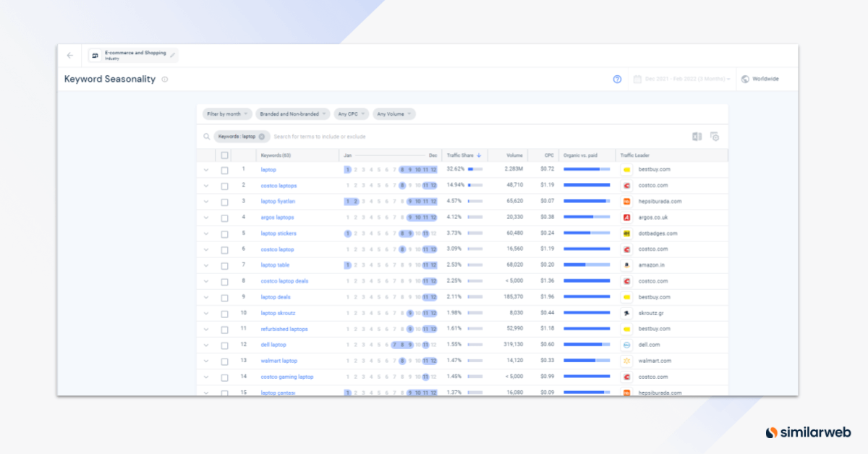Edit the industry name with the pencil icon
868x454 pixels.
(x=171, y=54)
